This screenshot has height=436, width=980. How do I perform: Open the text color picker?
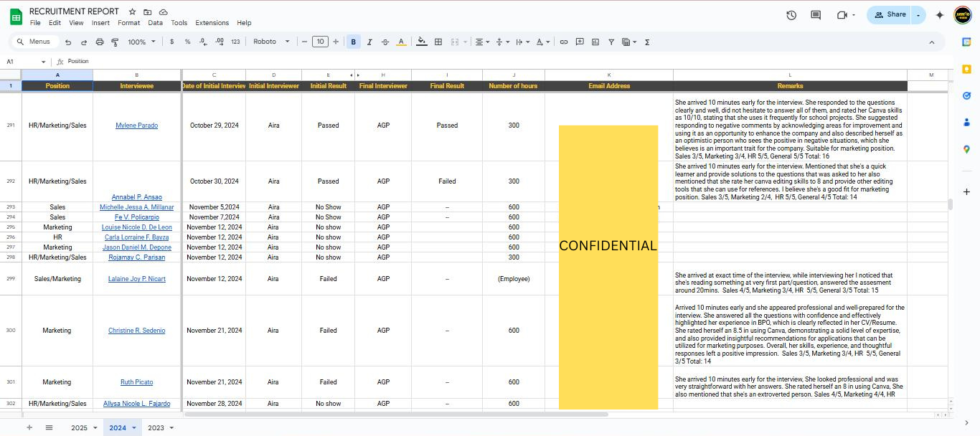click(x=401, y=42)
